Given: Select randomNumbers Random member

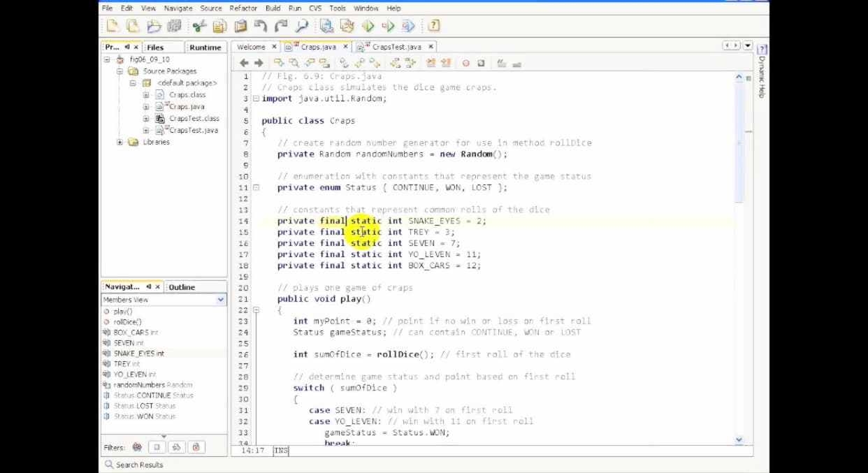Looking at the screenshot, I should click(x=152, y=385).
